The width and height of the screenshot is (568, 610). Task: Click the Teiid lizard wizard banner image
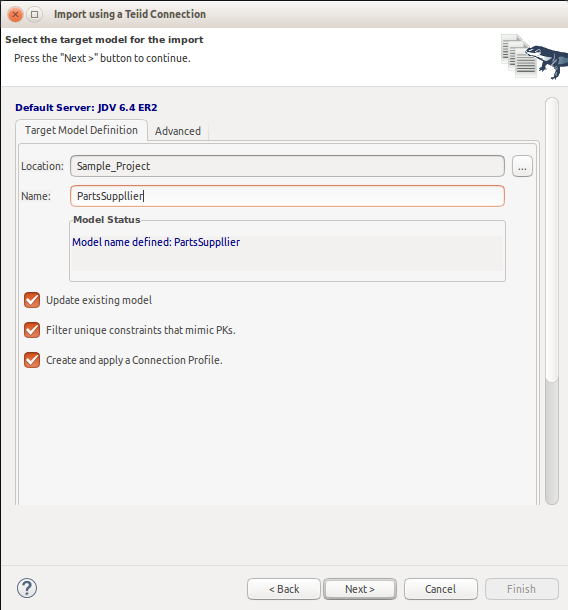click(534, 57)
